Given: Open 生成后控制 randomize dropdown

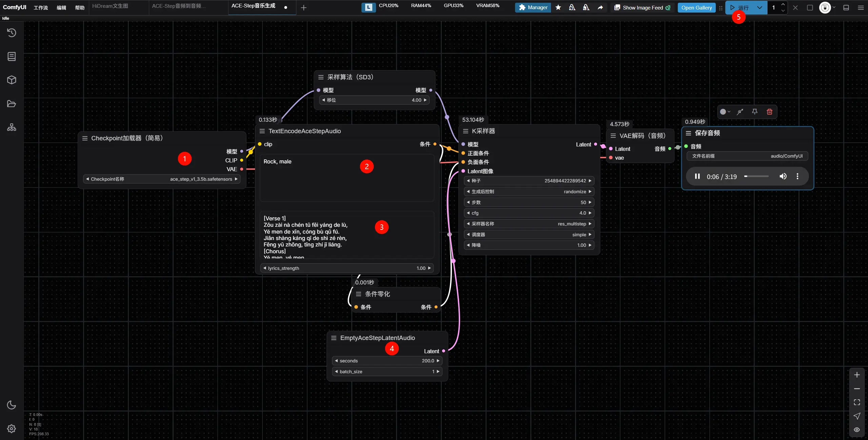Looking at the screenshot, I should (529, 192).
